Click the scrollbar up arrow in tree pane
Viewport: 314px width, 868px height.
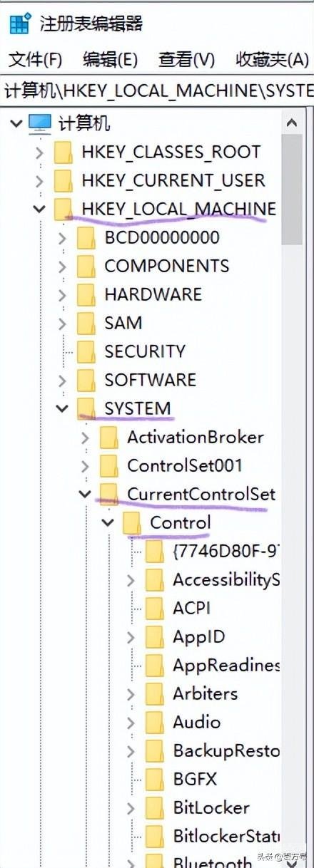coord(291,123)
